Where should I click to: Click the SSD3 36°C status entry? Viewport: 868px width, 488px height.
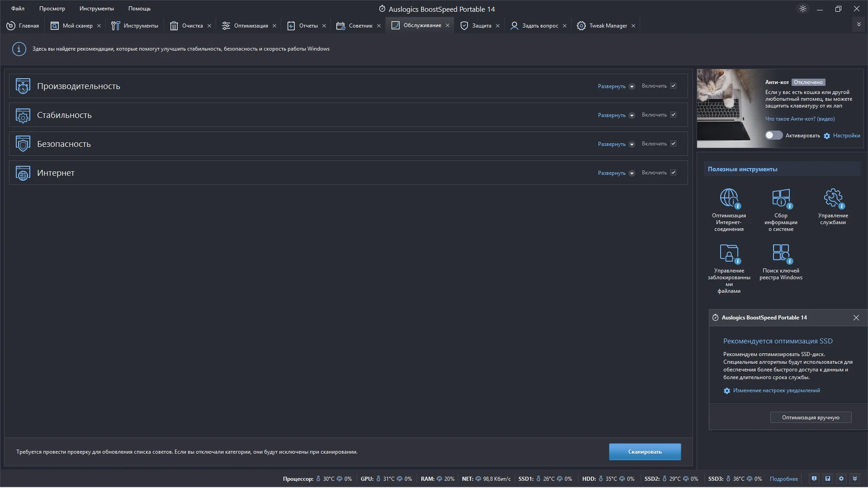(735, 479)
